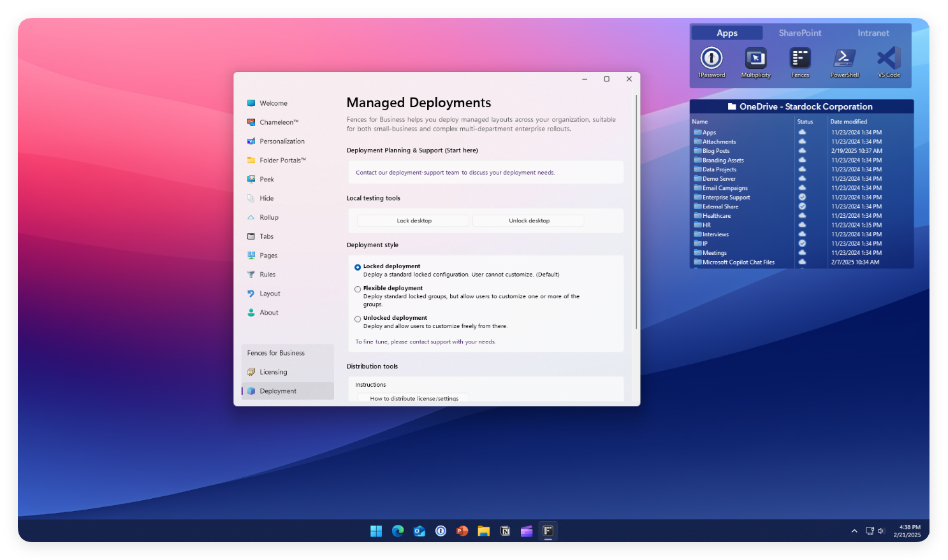Select Microsoft Copilot Chat Files folder
Screen dimensions: 948x560
point(734,262)
